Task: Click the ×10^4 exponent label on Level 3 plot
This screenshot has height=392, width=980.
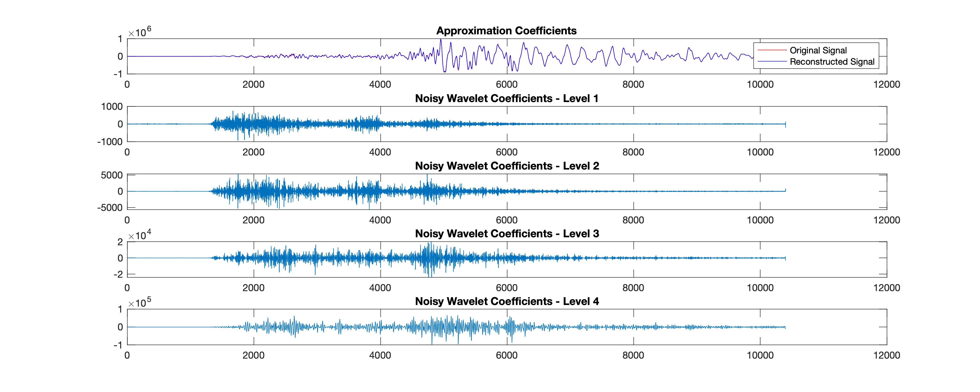Action: point(139,235)
